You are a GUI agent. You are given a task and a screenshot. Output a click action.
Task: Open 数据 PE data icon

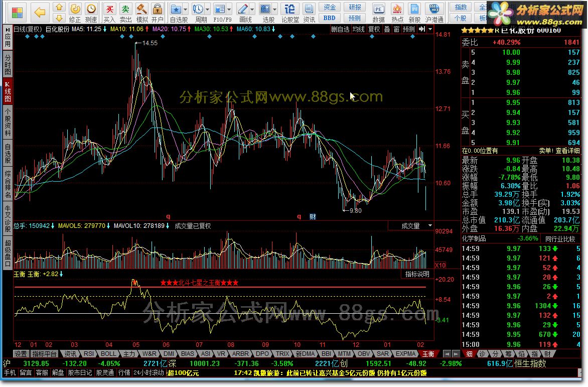click(x=378, y=13)
